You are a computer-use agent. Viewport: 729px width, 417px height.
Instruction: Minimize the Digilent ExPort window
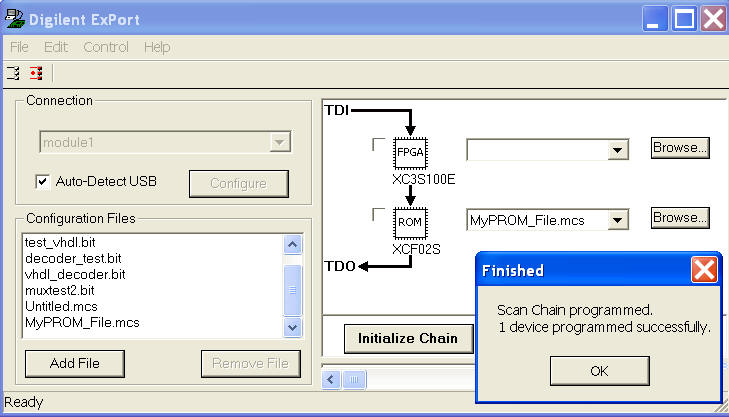point(654,19)
